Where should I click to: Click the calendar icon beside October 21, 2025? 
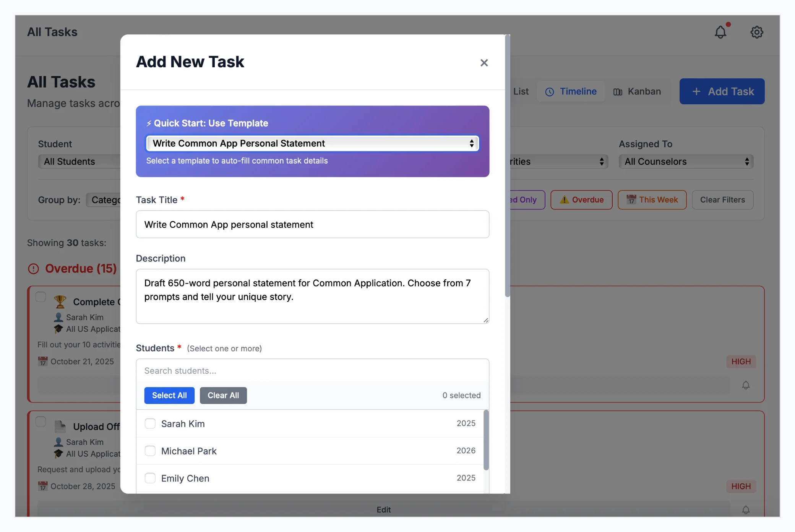coord(43,361)
